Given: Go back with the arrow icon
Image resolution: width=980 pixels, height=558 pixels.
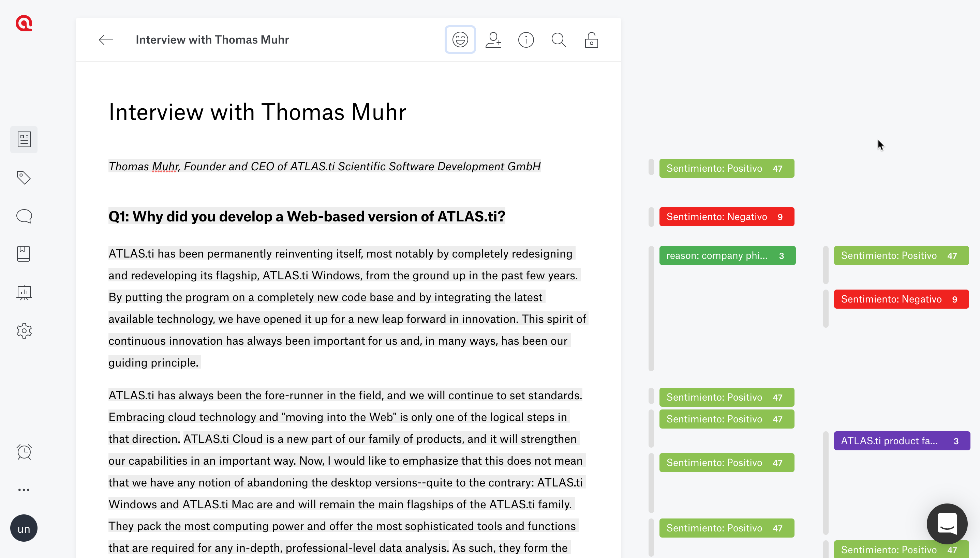Looking at the screenshot, I should pyautogui.click(x=105, y=40).
